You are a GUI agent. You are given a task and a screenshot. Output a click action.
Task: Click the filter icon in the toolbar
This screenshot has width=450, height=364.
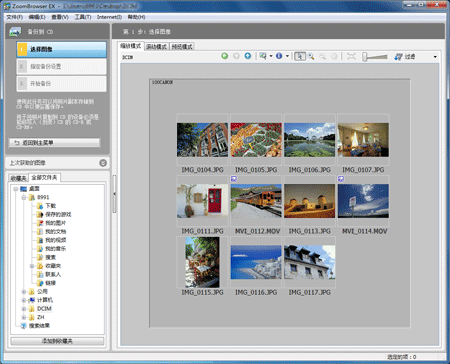[x=398, y=57]
